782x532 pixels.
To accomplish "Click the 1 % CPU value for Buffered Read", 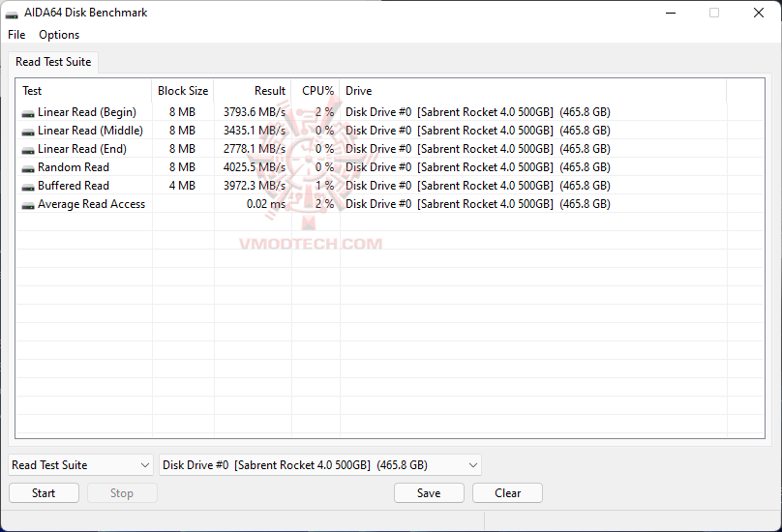I will point(324,186).
